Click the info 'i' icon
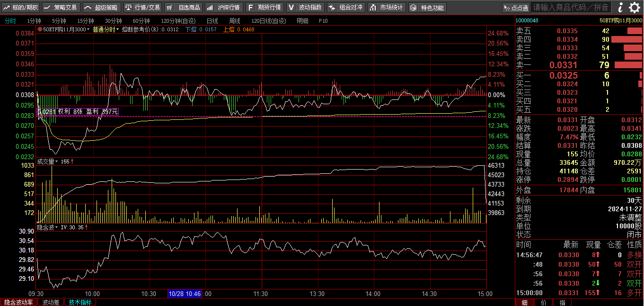644x306 pixels. point(621,7)
